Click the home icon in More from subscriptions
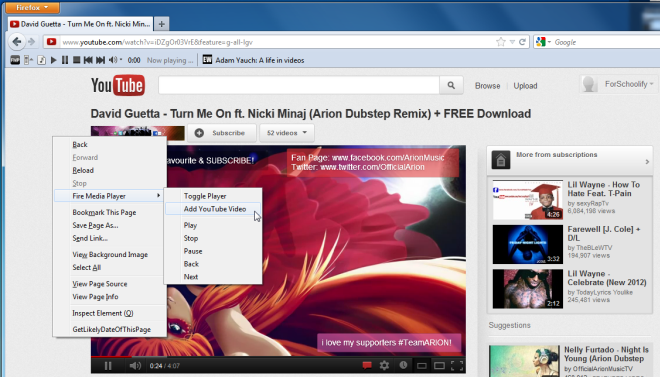660x377 pixels. tap(501, 160)
